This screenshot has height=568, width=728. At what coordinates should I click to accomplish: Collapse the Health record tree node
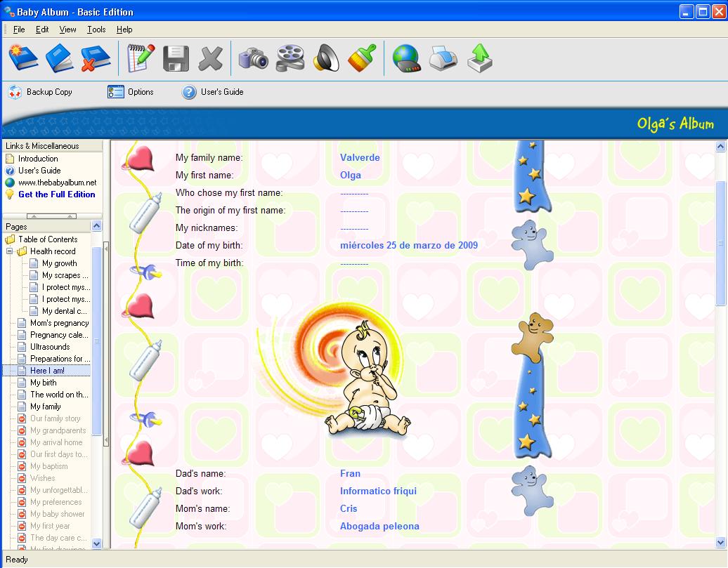9,251
